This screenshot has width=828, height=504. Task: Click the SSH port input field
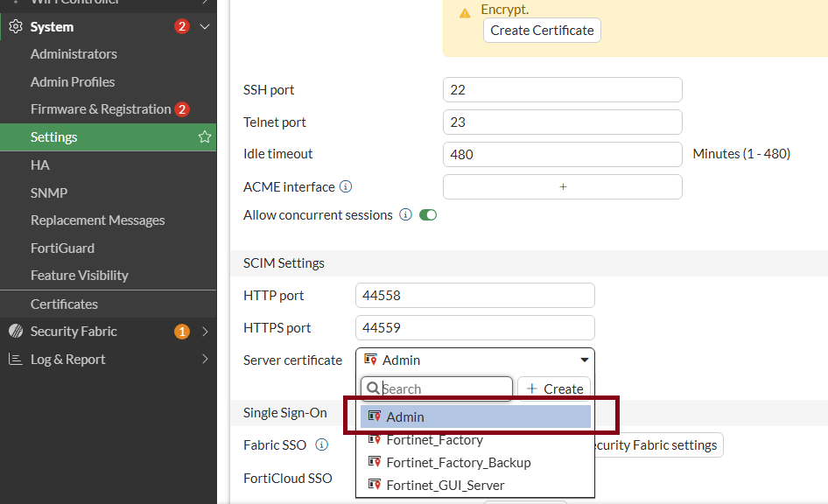[x=563, y=90]
